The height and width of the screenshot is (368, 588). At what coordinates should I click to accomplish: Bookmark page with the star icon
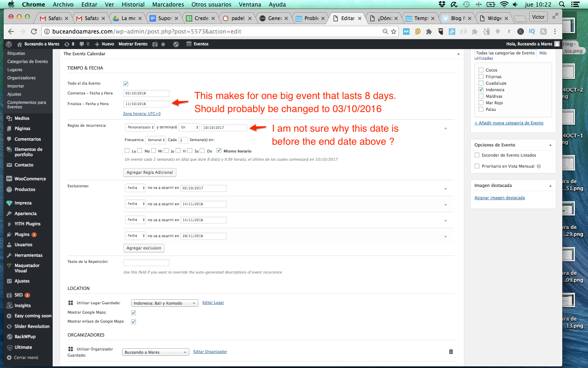[x=394, y=31]
